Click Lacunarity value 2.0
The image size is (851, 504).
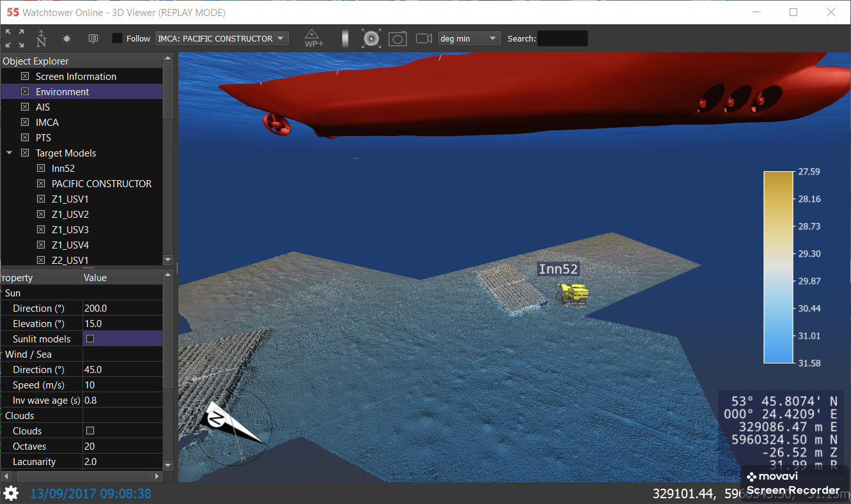pyautogui.click(x=122, y=461)
